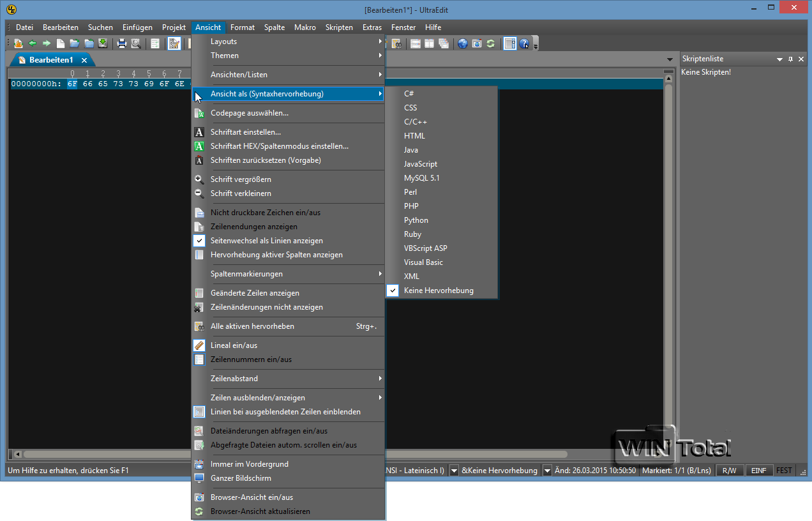Click the green refresh arrows toolbar icon
812x521 pixels.
tap(490, 43)
